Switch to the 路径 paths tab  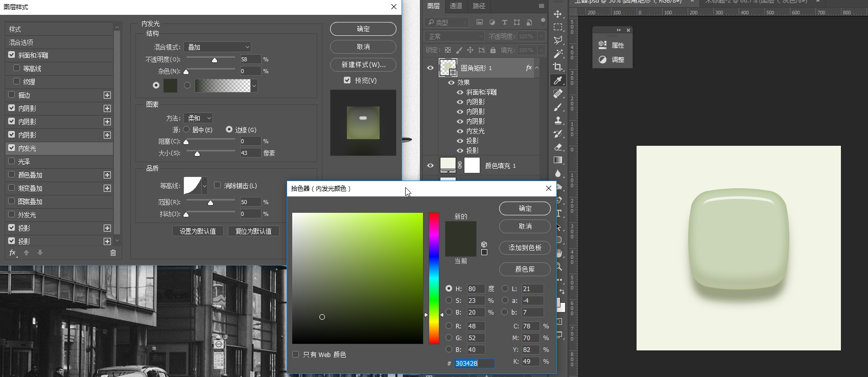tap(479, 6)
